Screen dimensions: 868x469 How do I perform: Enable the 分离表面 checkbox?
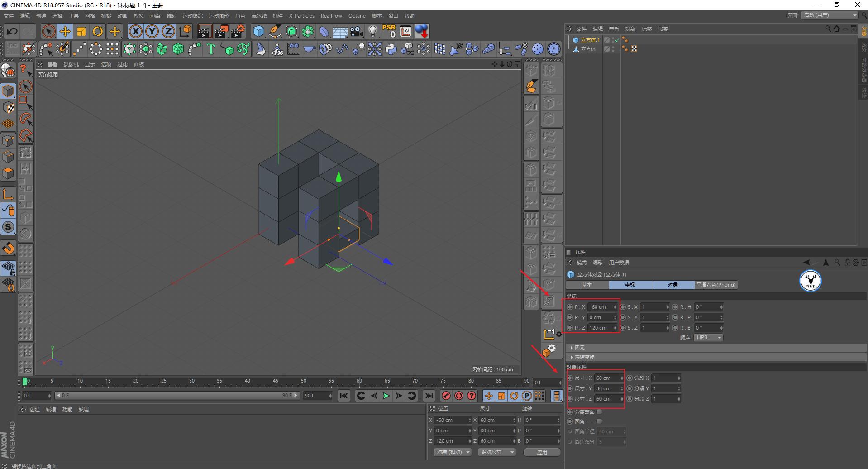599,412
